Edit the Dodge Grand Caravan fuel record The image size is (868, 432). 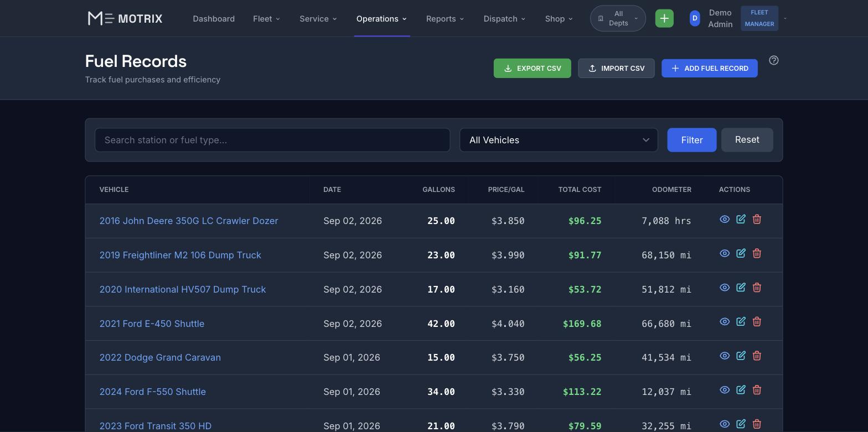tap(741, 356)
